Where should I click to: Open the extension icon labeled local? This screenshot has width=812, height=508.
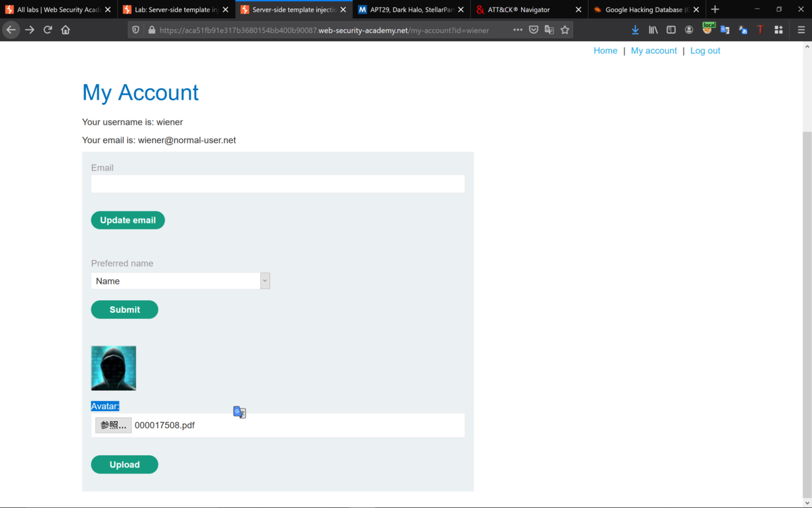pos(707,28)
